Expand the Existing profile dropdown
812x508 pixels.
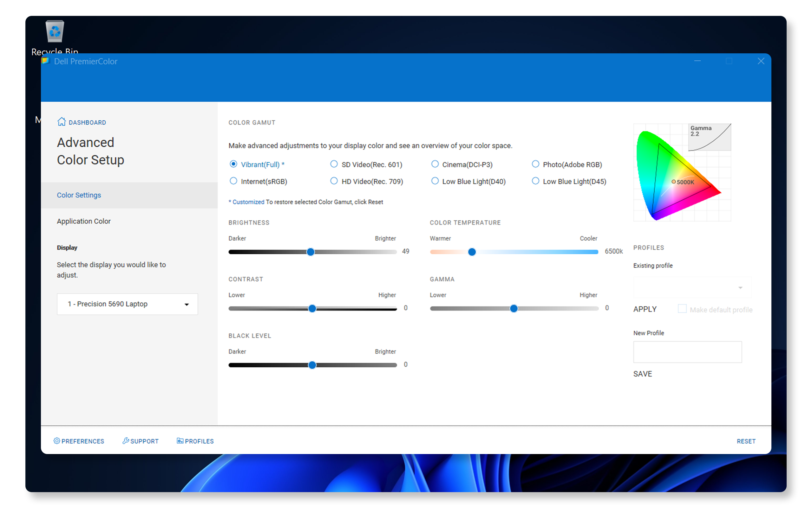coord(692,288)
